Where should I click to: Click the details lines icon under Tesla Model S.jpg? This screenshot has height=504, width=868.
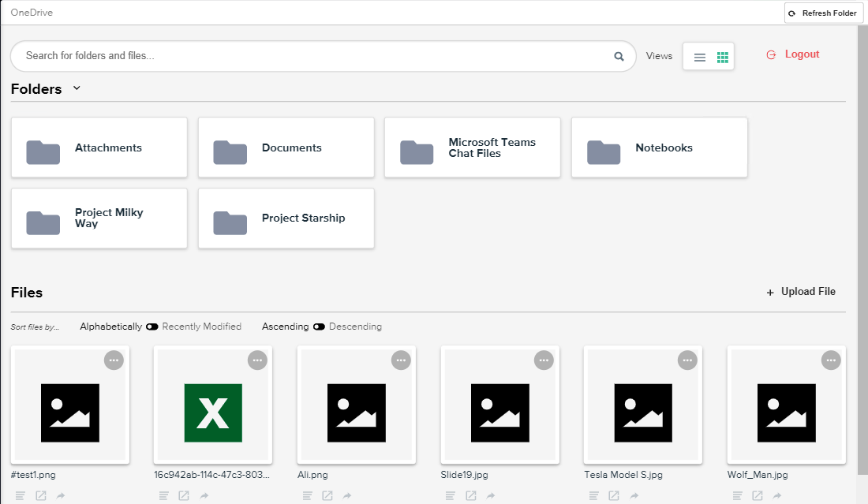pyautogui.click(x=593, y=495)
